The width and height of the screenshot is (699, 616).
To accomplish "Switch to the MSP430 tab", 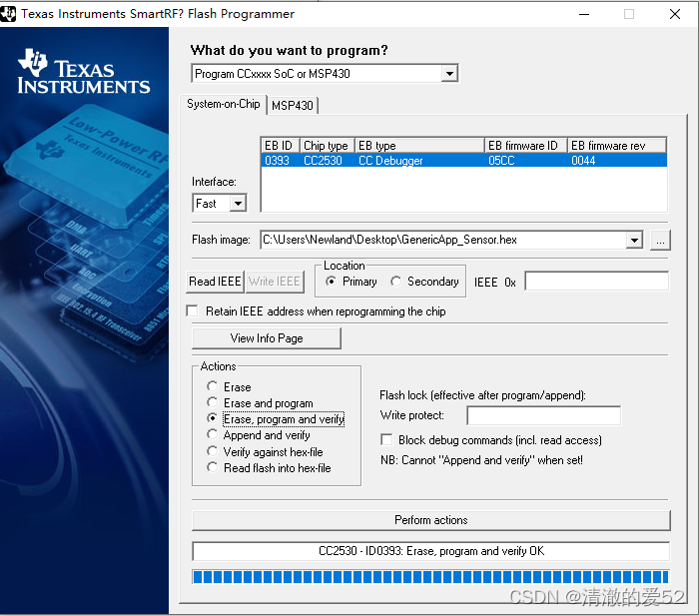I will coord(293,106).
